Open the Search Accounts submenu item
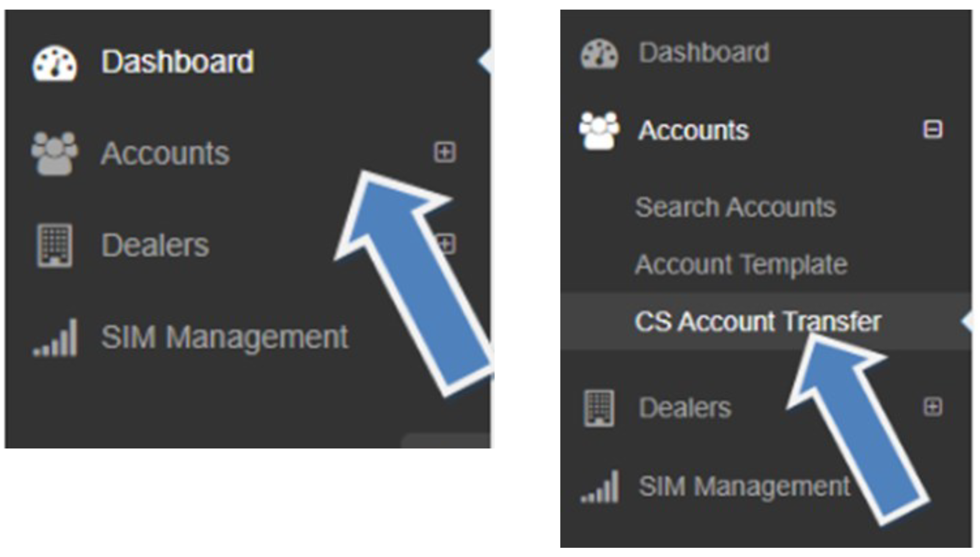 (x=735, y=207)
